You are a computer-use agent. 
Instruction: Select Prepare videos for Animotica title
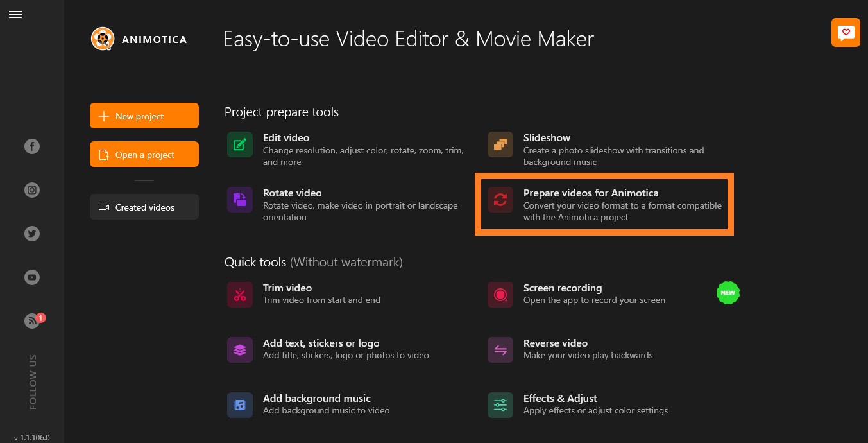point(591,193)
